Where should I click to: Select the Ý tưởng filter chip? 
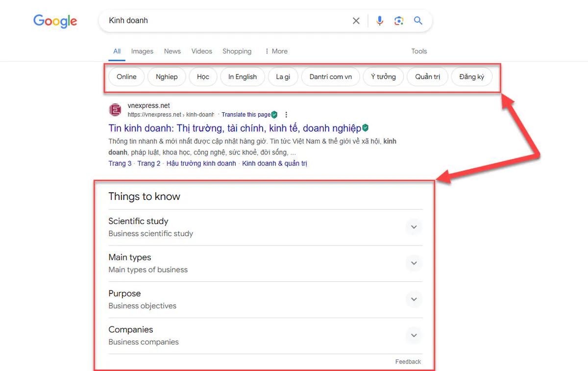[x=383, y=76]
